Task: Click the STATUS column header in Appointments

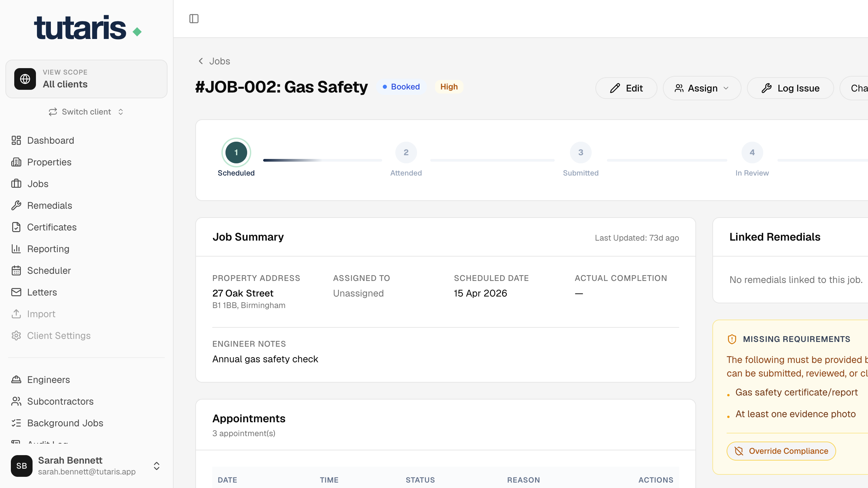Action: [x=420, y=480]
